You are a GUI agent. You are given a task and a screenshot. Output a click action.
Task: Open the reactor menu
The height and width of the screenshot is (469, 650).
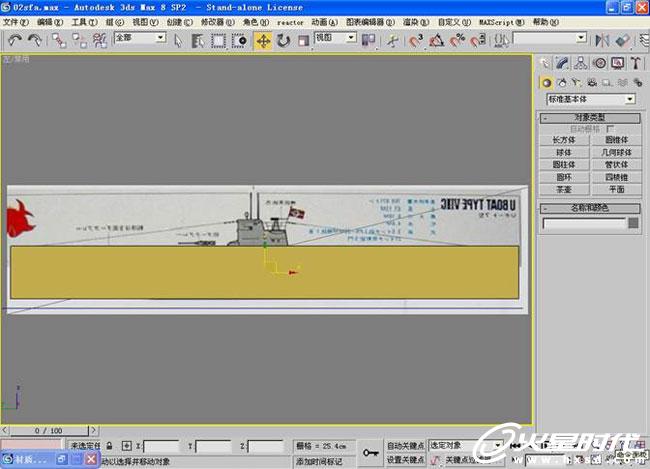[x=290, y=22]
